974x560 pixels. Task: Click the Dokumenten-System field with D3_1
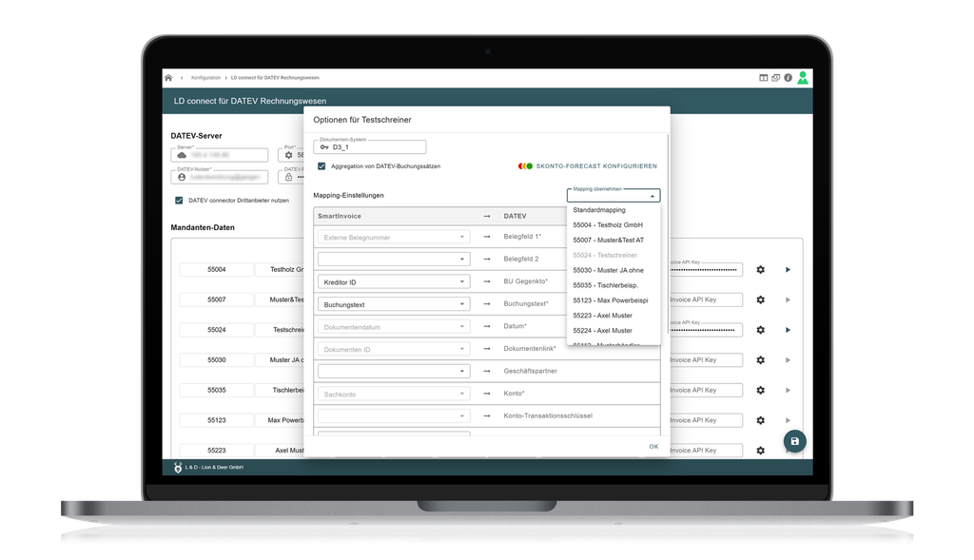point(370,147)
